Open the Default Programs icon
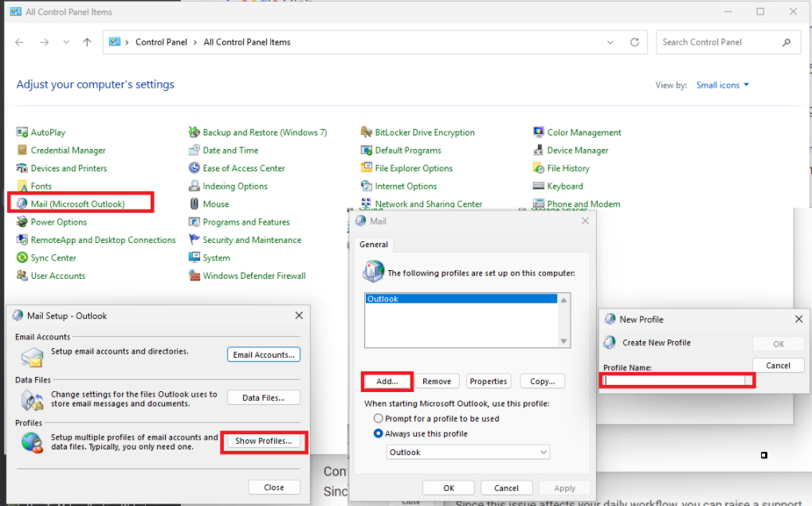The image size is (812, 506). 366,150
